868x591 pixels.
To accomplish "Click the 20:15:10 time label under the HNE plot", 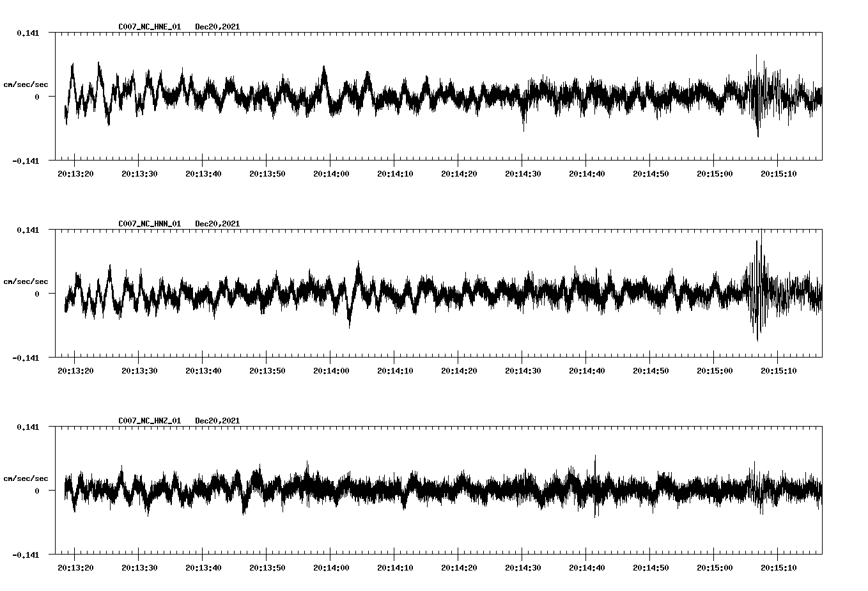I will [779, 174].
